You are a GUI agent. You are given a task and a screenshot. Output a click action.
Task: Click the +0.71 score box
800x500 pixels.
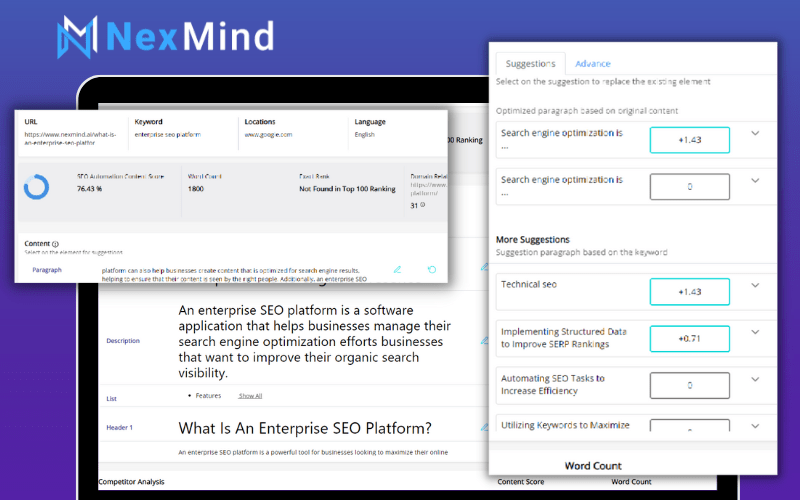689,339
